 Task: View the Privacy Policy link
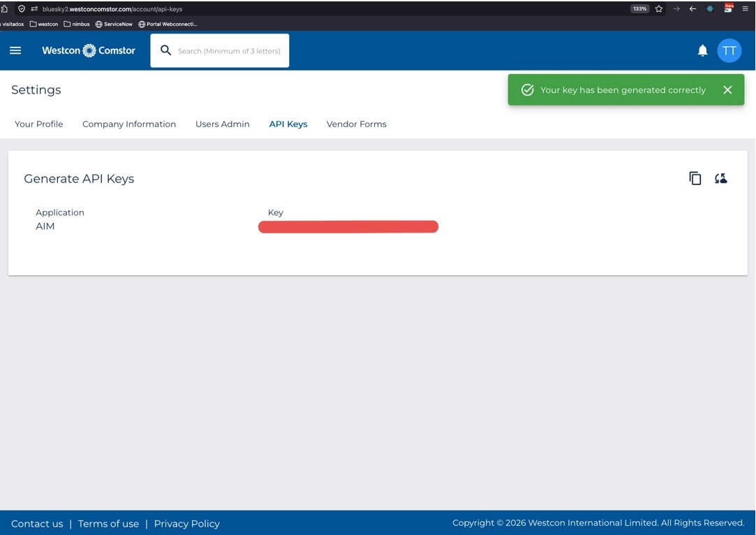pos(186,523)
